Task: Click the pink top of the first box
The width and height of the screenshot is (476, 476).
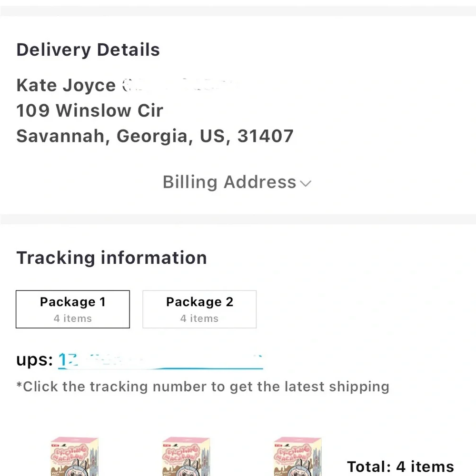Action: pos(74,443)
